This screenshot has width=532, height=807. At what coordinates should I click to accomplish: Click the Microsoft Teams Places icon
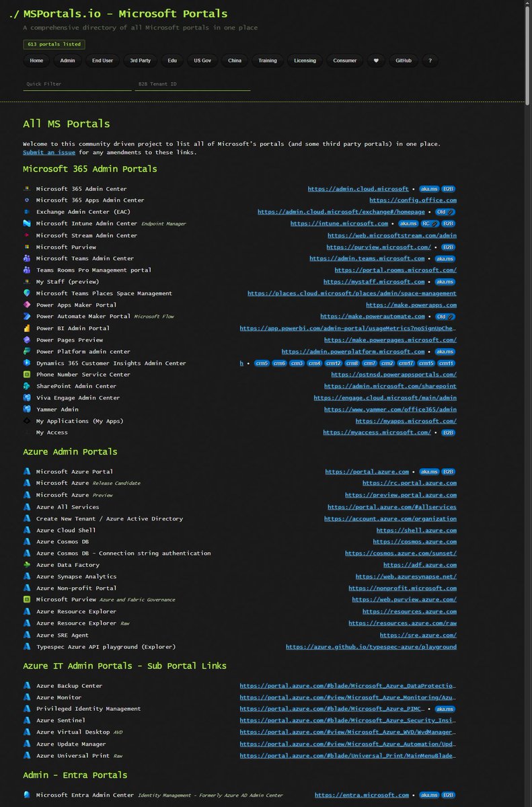(27, 293)
